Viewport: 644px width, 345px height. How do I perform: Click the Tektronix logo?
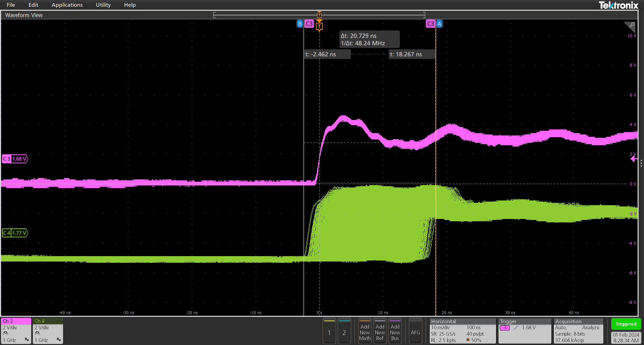point(618,5)
